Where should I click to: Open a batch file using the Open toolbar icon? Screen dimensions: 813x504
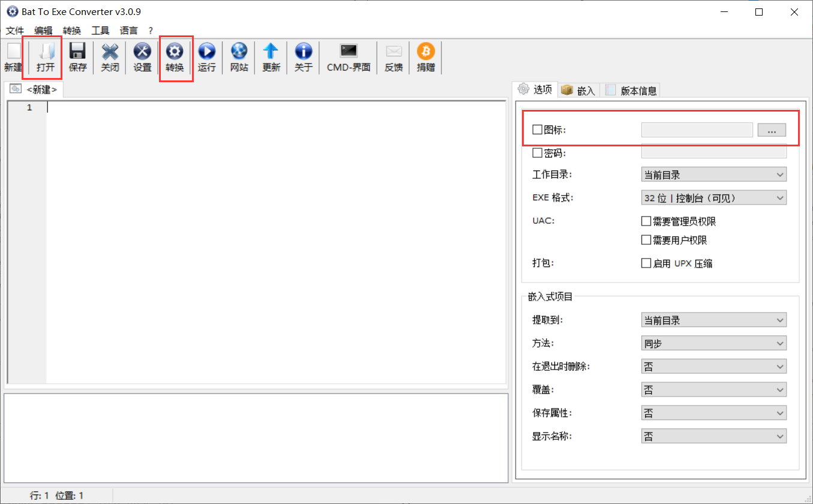click(x=43, y=57)
